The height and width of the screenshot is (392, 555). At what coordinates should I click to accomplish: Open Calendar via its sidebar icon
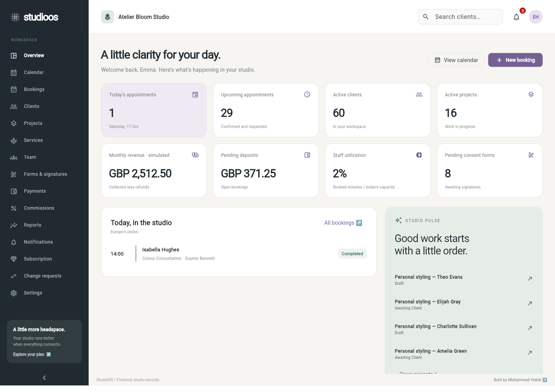(x=14, y=72)
